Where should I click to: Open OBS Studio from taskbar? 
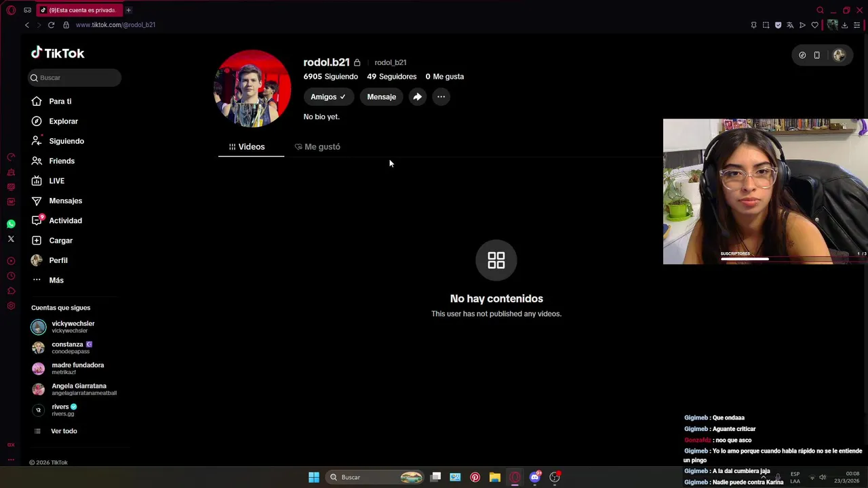(x=555, y=477)
